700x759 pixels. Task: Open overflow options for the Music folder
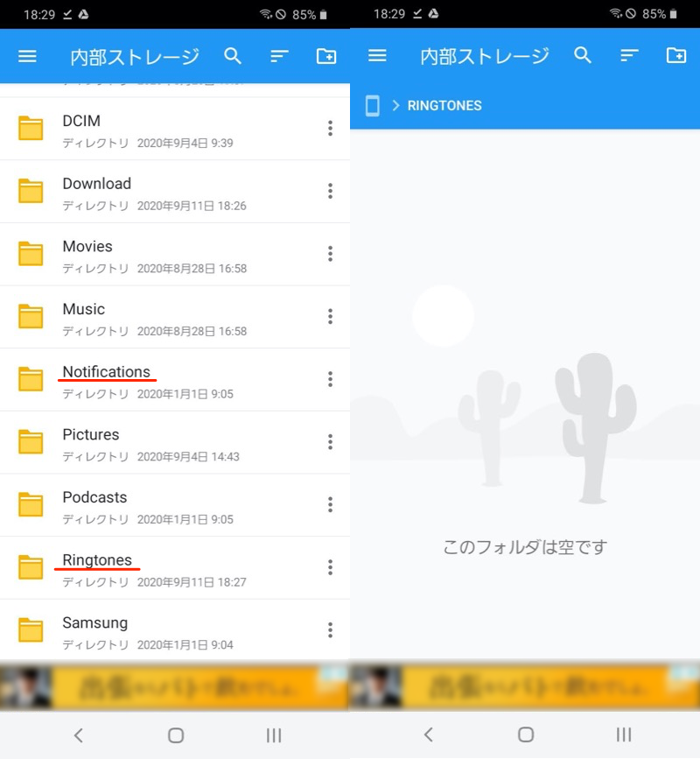pos(330,316)
